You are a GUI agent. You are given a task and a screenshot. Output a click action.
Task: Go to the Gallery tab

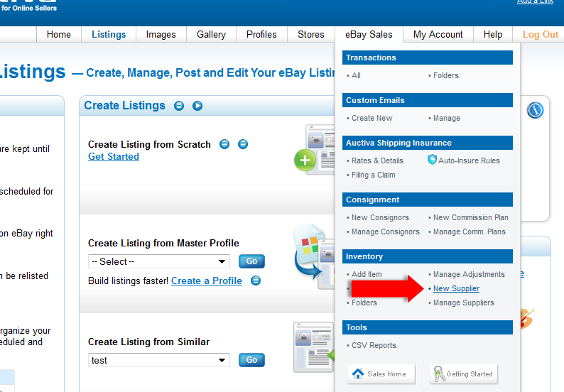pos(211,35)
